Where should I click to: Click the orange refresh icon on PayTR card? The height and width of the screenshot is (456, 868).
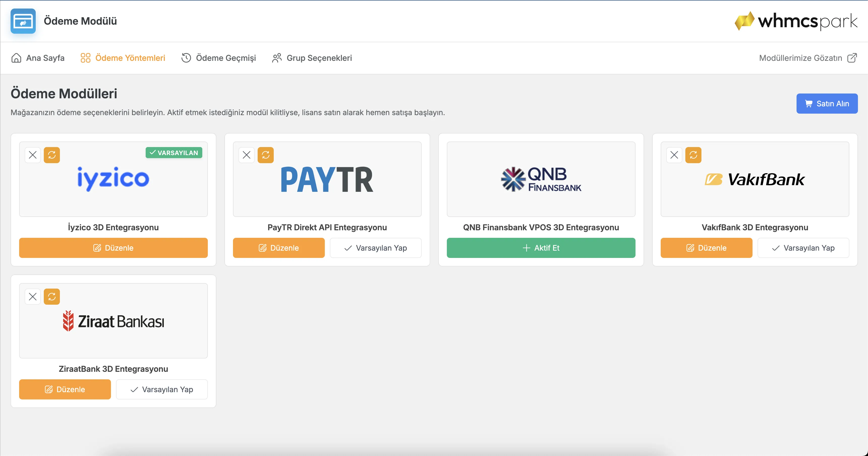266,155
